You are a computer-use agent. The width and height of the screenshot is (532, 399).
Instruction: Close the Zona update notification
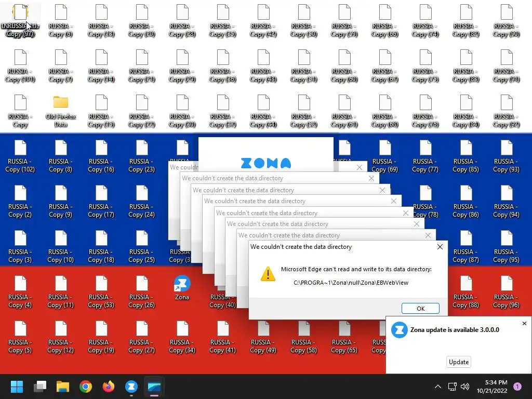click(524, 323)
